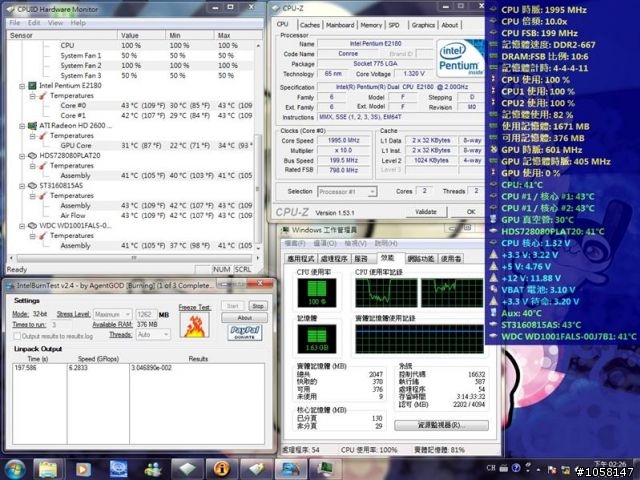Switch to the Caches tab in CPU-Z
The image size is (640, 480).
click(310, 25)
